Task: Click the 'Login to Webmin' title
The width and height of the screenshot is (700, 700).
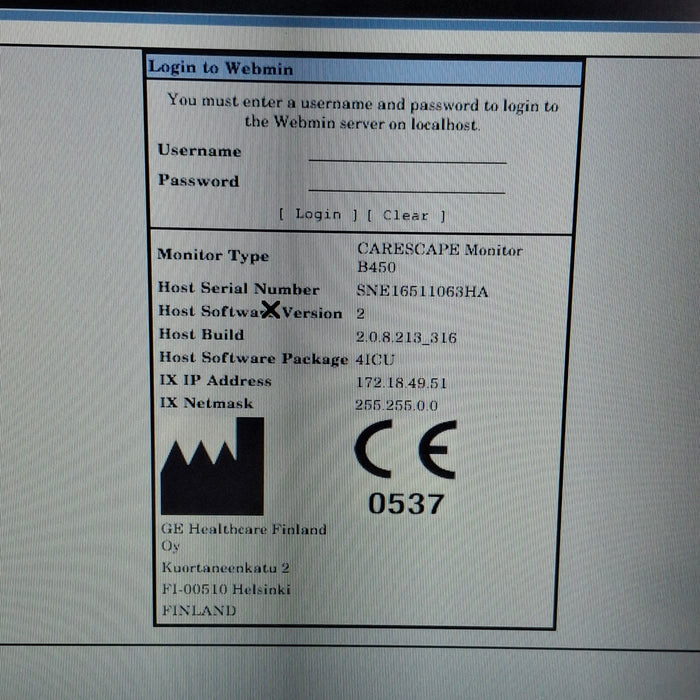Action: tap(221, 68)
